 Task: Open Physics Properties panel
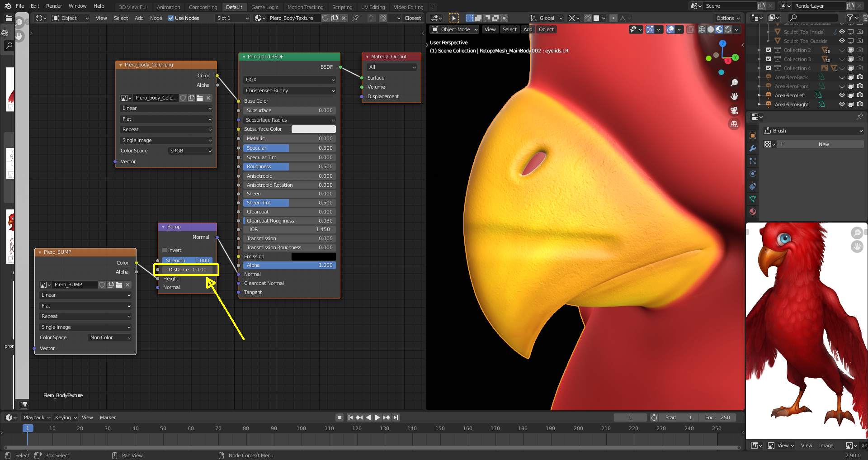pos(752,174)
